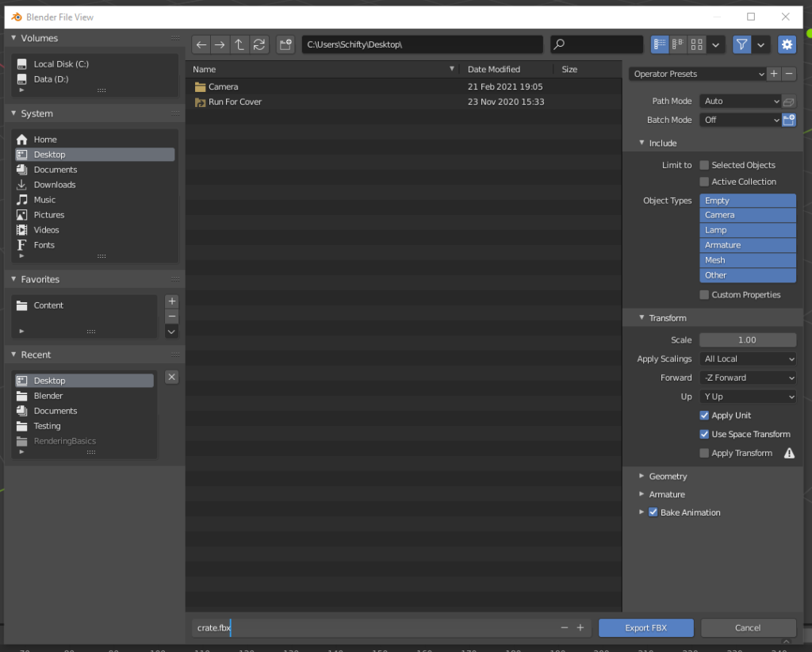Screen dimensions: 812x652
Task: Open the Apply Scalings dropdown
Action: point(748,359)
